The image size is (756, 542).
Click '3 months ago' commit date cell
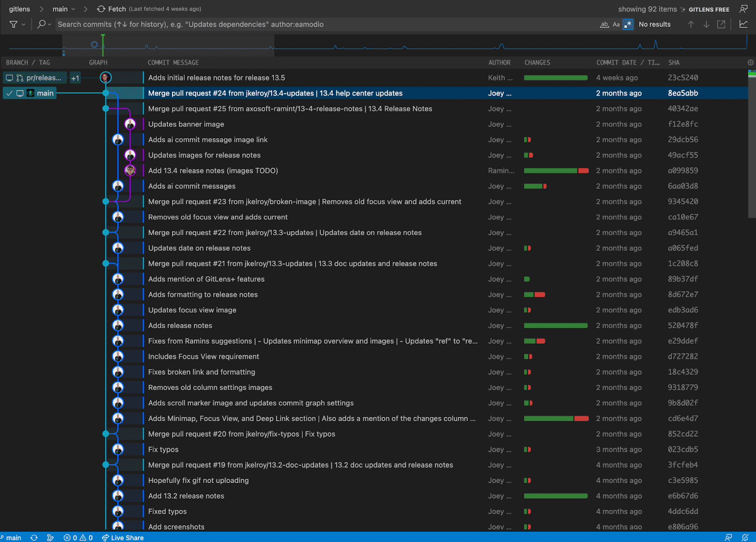click(x=619, y=449)
